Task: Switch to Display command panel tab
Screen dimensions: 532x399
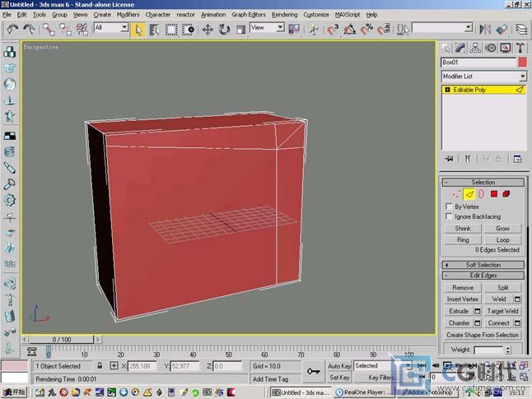Action: click(x=506, y=49)
